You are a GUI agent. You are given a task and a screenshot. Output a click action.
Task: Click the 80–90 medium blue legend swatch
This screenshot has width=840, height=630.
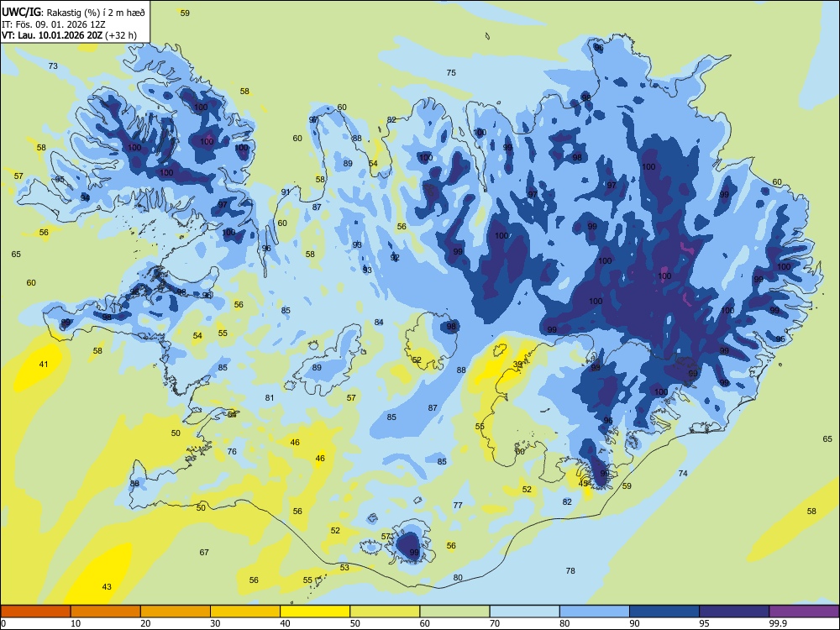pos(594,612)
